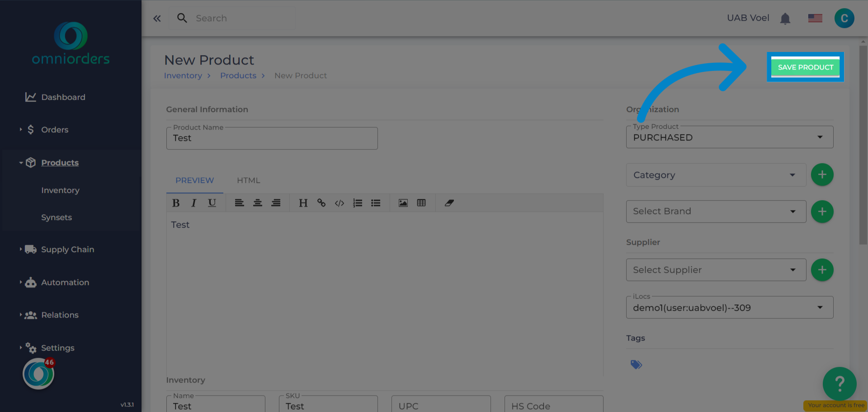
Task: Click the tags icon
Action: (636, 365)
